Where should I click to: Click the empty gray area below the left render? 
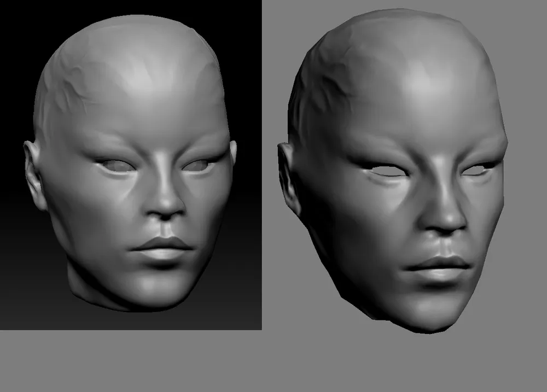[x=131, y=361]
